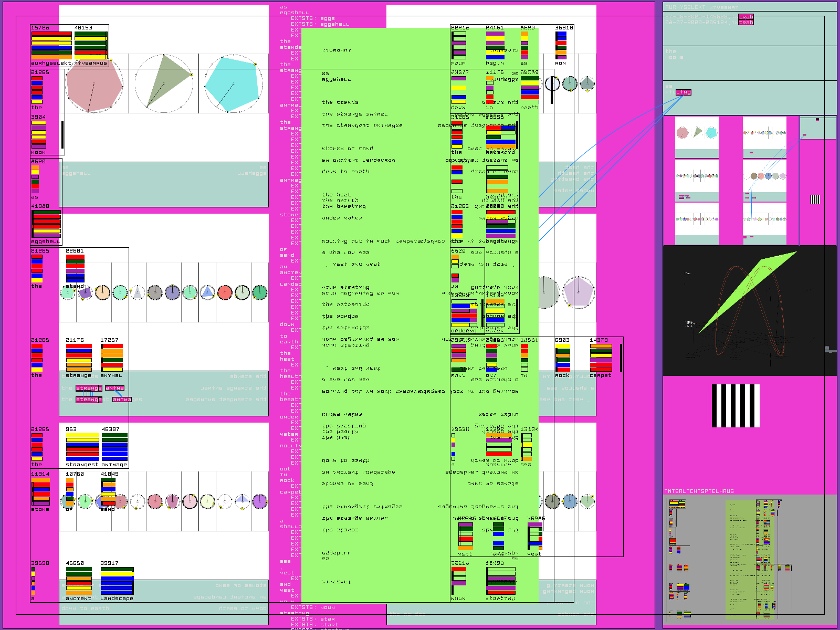Click the large black-and-white striped barcode
Screen dimensions: 840x630
coord(736,406)
